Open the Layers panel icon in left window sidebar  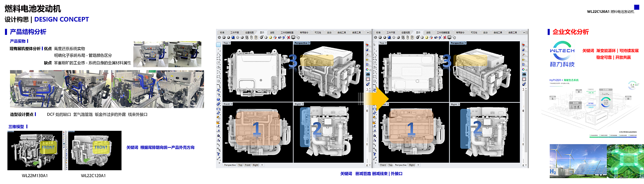pyautogui.click(x=368, y=45)
